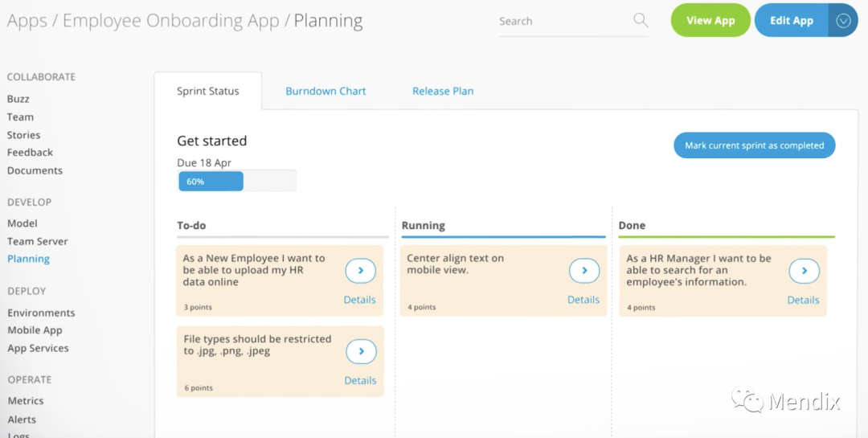This screenshot has width=868, height=438.
Task: Open Details for center align text story
Action: coord(583,300)
